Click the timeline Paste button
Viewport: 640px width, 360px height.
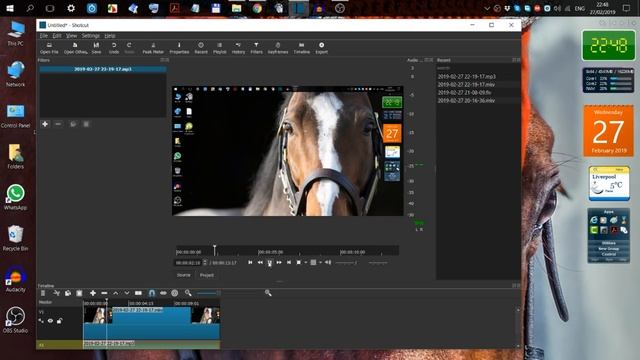pyautogui.click(x=79, y=293)
